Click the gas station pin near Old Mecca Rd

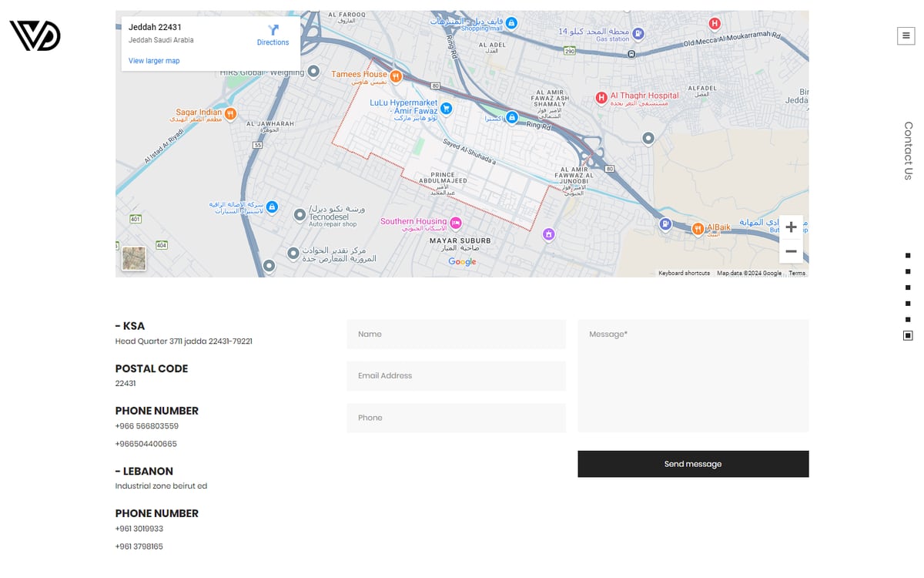click(x=638, y=33)
